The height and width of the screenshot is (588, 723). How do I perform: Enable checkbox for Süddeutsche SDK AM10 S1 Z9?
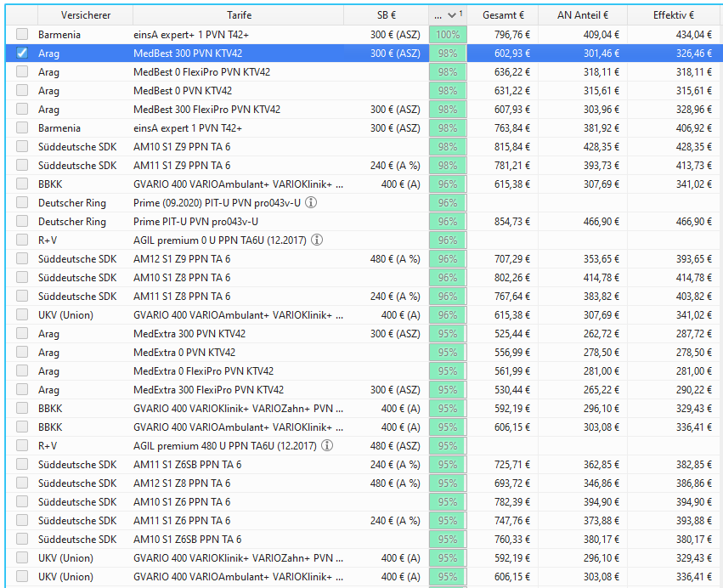[x=22, y=146]
